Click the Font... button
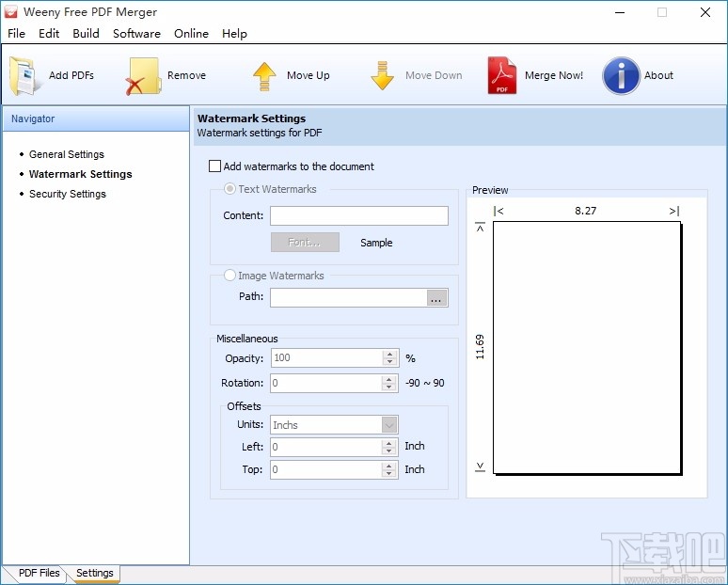The image size is (728, 585). point(305,242)
